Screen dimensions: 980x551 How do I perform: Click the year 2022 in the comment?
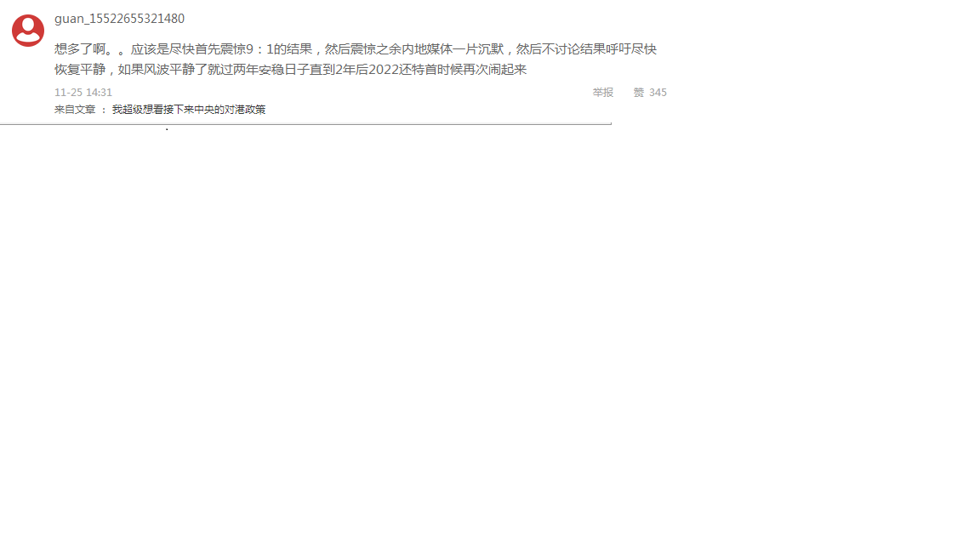tap(384, 70)
